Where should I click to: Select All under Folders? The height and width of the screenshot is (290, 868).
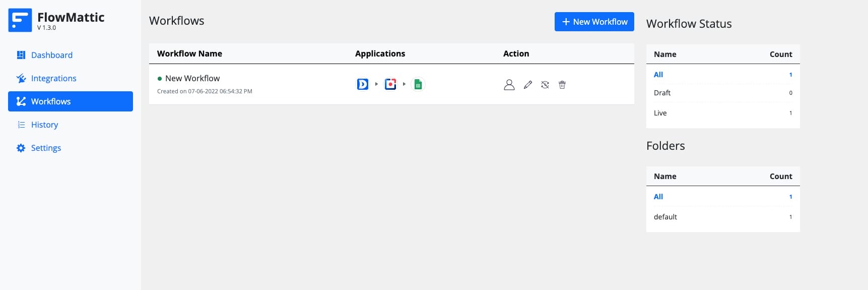658,197
